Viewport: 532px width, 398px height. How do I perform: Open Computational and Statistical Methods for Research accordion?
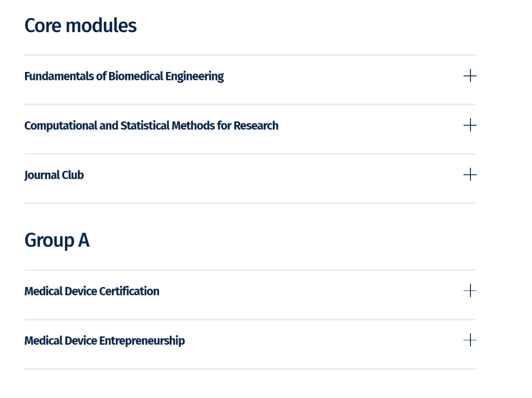click(x=151, y=126)
